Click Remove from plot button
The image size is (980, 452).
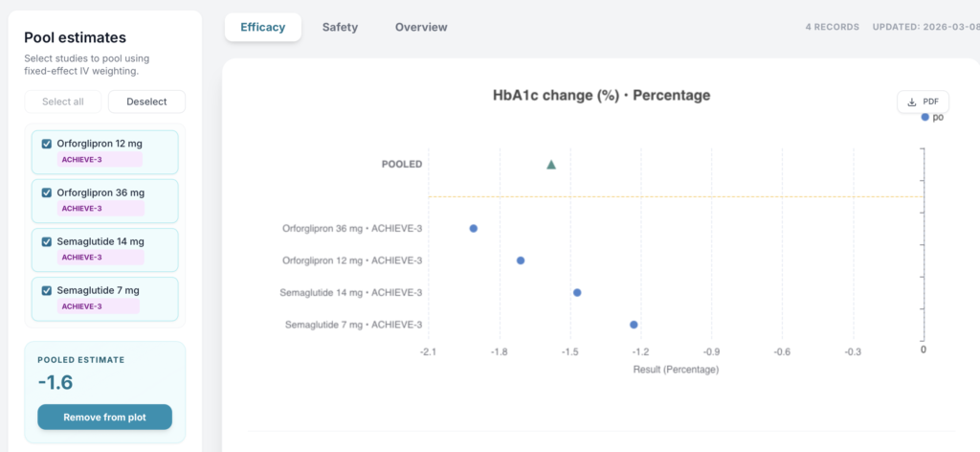[104, 418]
